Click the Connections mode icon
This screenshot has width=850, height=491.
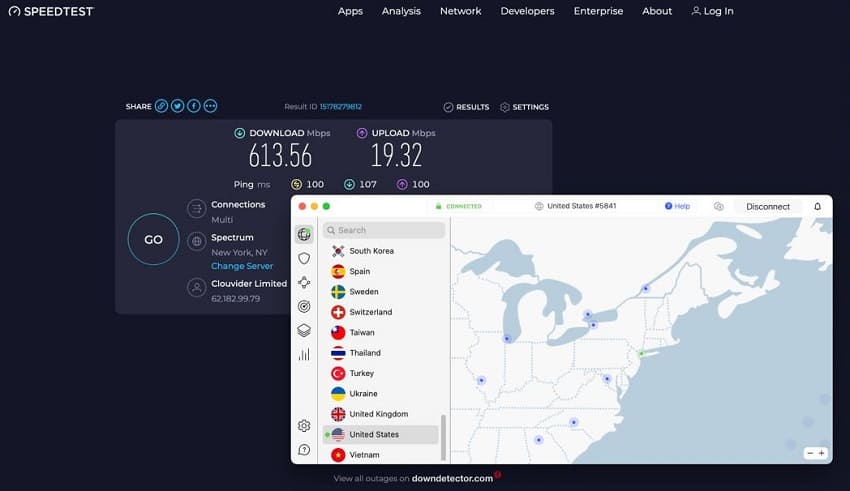point(196,209)
